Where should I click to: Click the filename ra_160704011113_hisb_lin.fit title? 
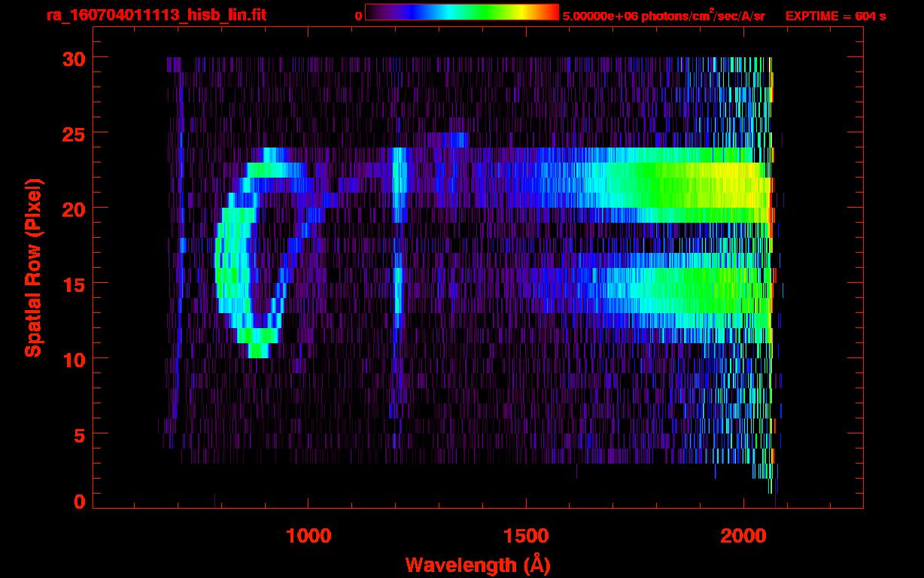pyautogui.click(x=156, y=15)
